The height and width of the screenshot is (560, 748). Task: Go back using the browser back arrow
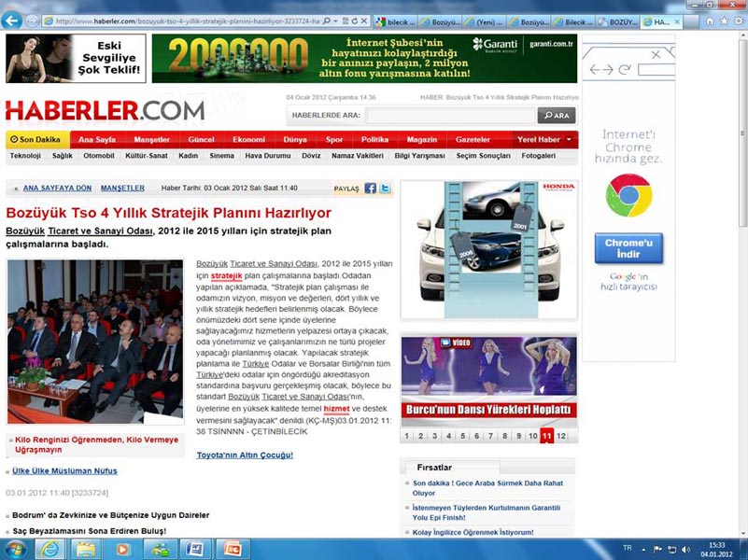(11, 21)
